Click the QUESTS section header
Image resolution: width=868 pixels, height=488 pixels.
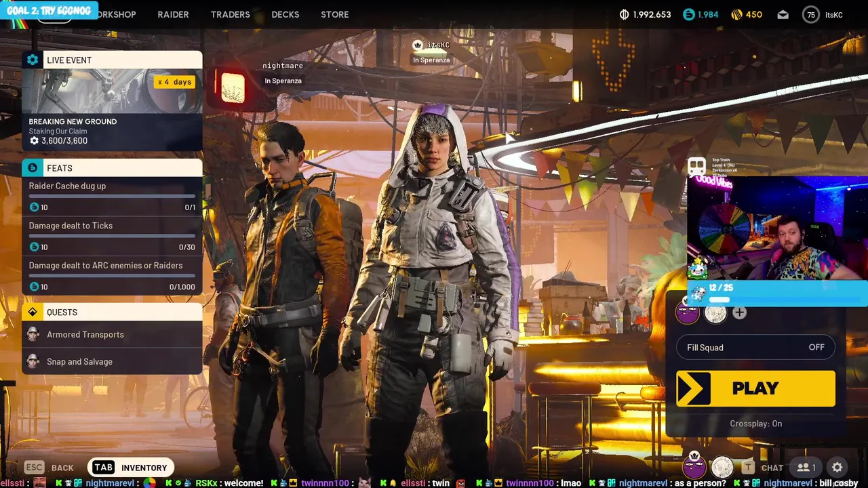(112, 312)
